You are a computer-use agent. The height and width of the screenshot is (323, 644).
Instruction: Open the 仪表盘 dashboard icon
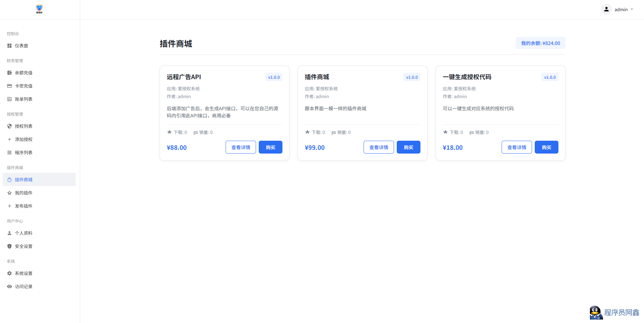[x=9, y=46]
